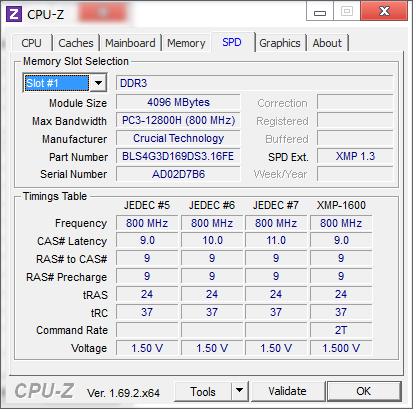Open the Graphics tab
The image size is (416, 413).
[x=280, y=43]
